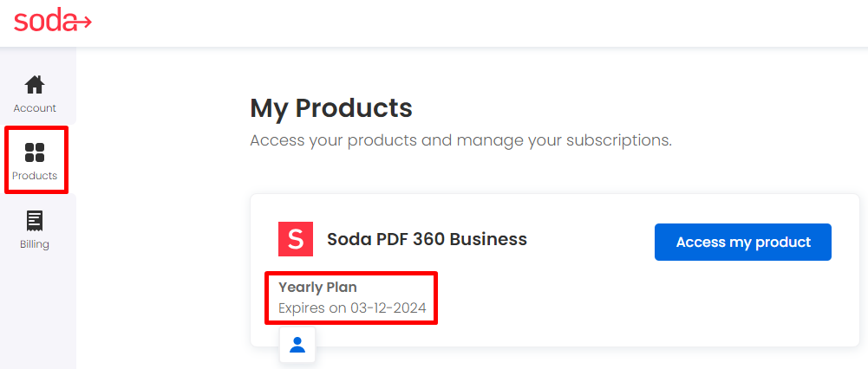Click the soda logo in the header
The image size is (868, 369).
point(53,22)
